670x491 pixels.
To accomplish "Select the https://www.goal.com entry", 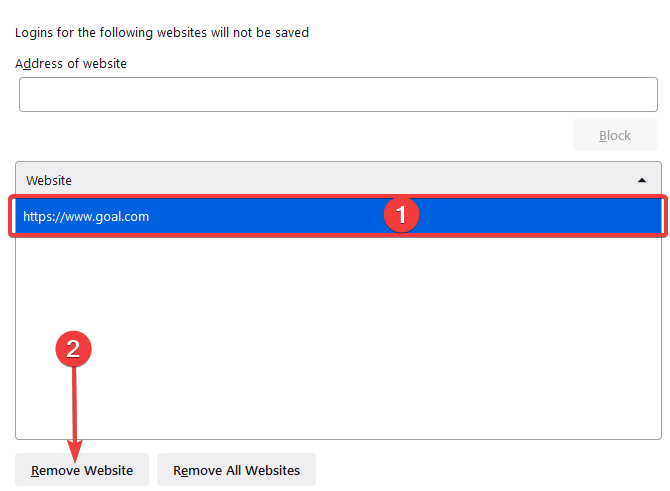I will coord(338,216).
